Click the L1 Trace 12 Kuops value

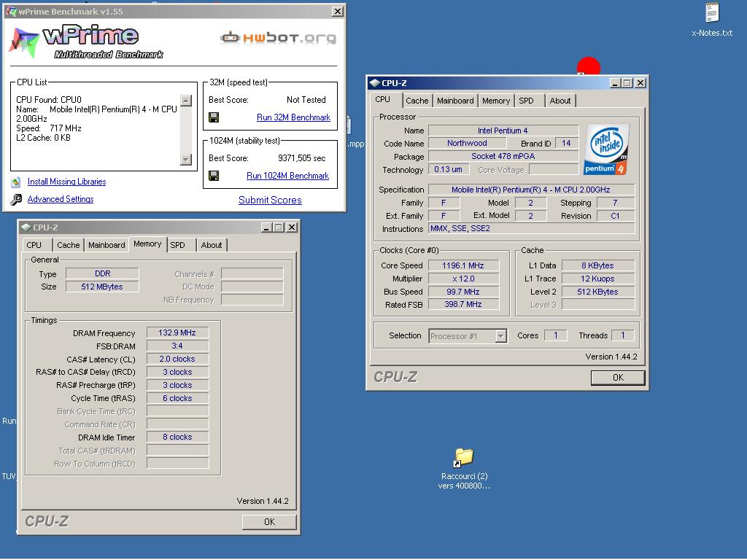point(598,279)
